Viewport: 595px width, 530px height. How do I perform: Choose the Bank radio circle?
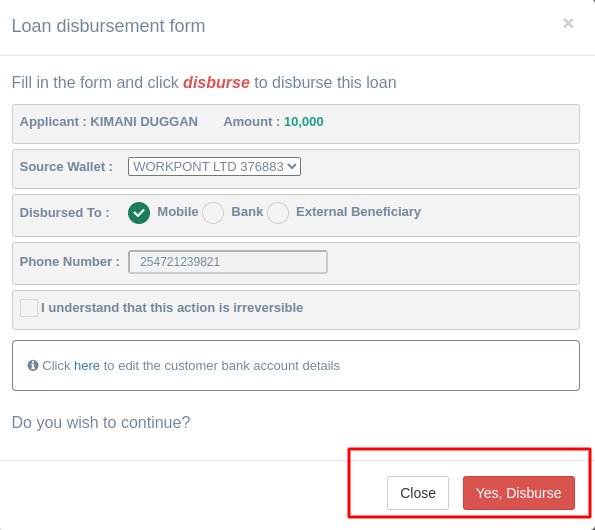click(213, 213)
